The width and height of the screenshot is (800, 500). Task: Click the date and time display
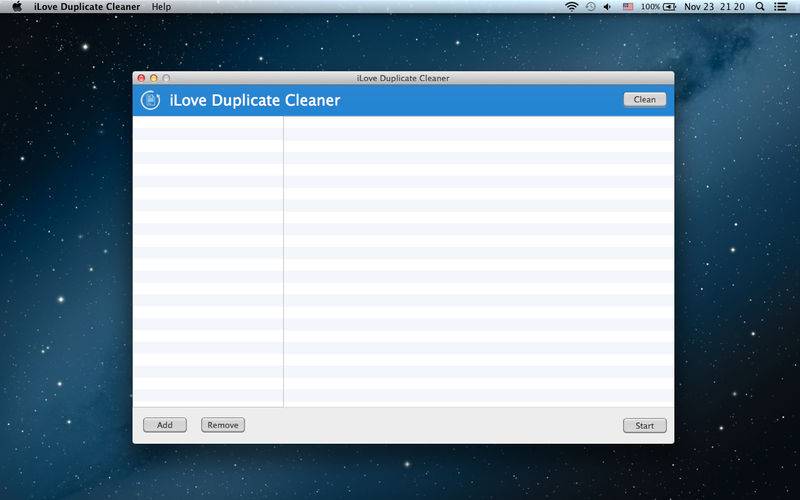[x=714, y=7]
